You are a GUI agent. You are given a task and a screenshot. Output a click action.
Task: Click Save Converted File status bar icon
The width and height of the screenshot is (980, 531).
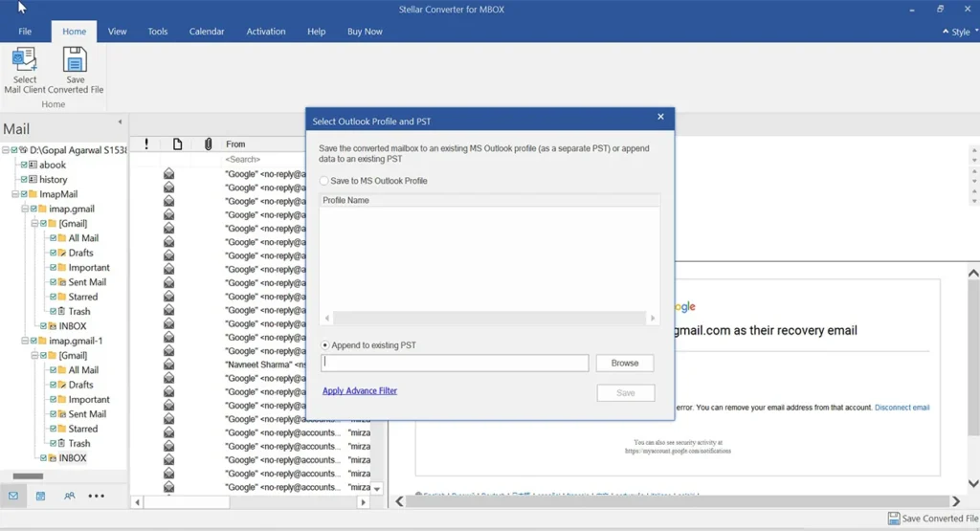point(894,519)
